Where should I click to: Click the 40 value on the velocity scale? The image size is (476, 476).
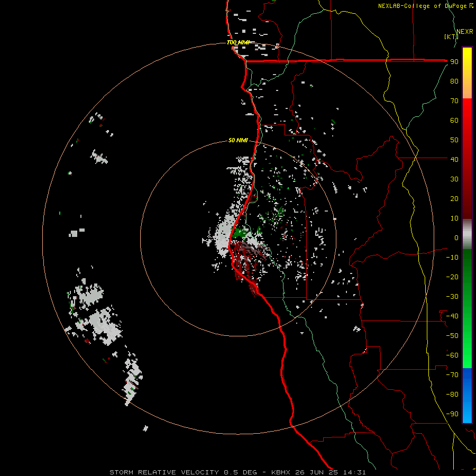[x=454, y=159]
